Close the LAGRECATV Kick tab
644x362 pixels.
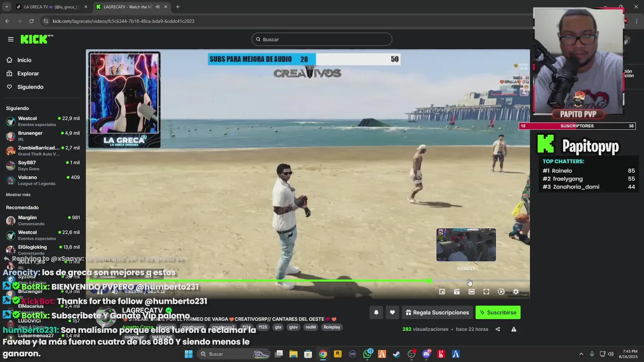click(166, 7)
